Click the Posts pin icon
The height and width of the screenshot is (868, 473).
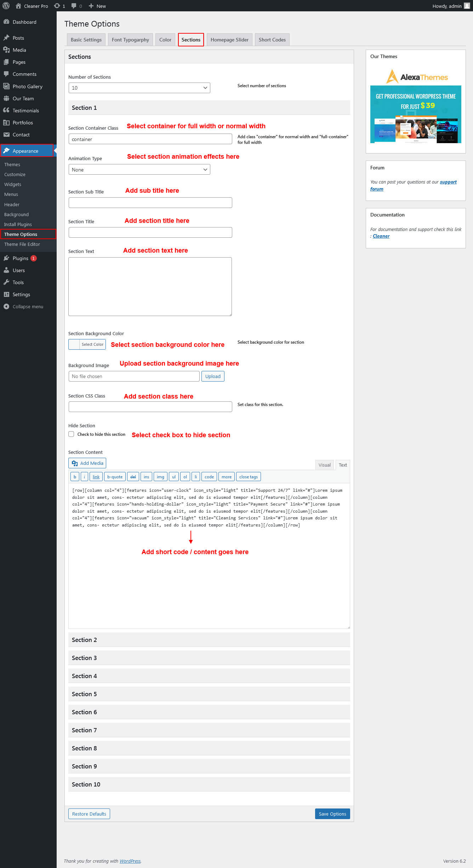tap(6, 38)
